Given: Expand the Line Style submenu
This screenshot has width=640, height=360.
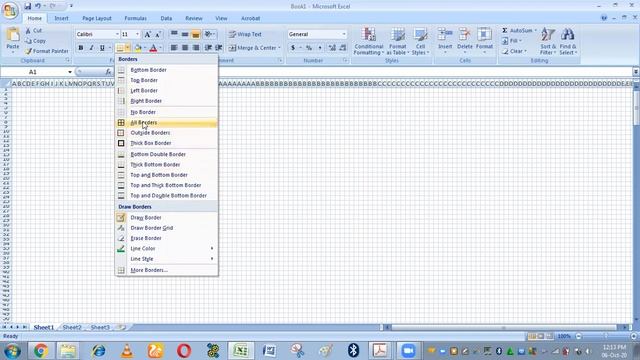Looking at the screenshot, I should pyautogui.click(x=167, y=259).
